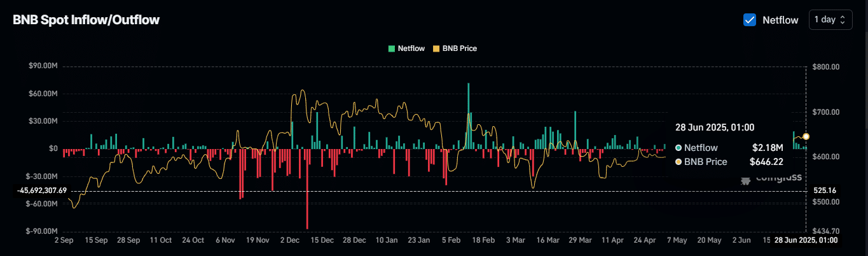Click the 525.16 crosshair price label
The width and height of the screenshot is (868, 256).
click(x=824, y=191)
